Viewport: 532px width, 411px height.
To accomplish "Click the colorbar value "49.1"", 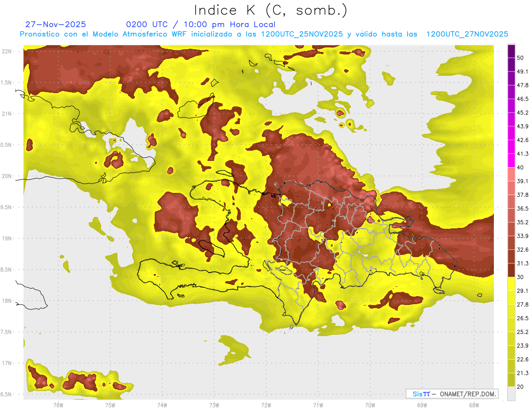I will pyautogui.click(x=523, y=71).
